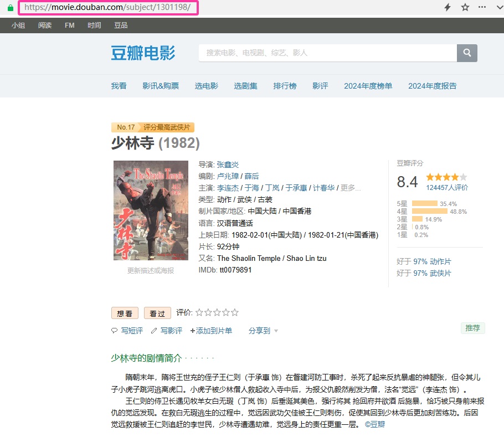Click the 想看 button
Image resolution: width=504 pixels, height=437 pixels.
125,313
